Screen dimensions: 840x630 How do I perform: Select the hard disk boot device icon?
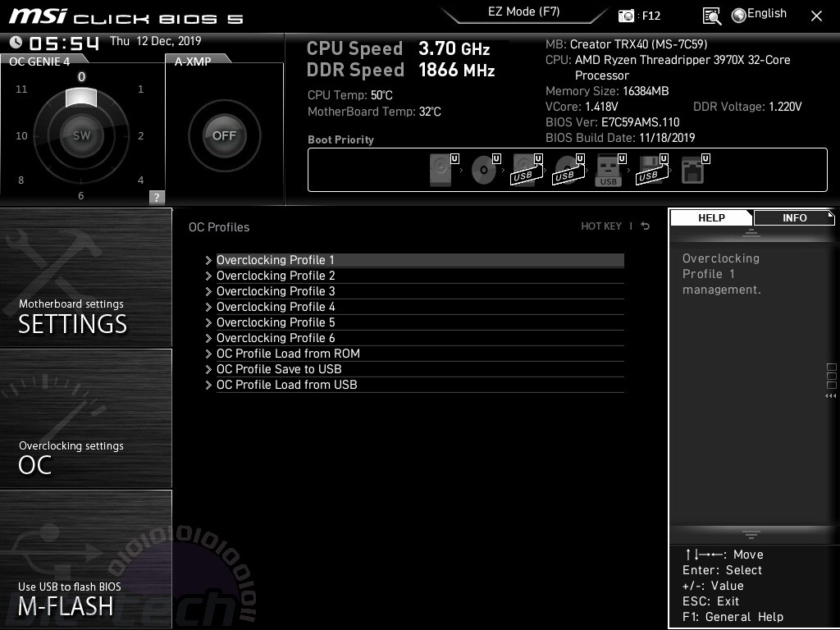441,170
